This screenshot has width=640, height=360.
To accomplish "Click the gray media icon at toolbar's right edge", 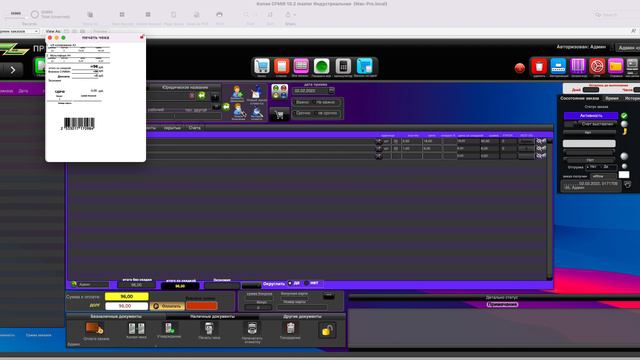I will coord(632,66).
